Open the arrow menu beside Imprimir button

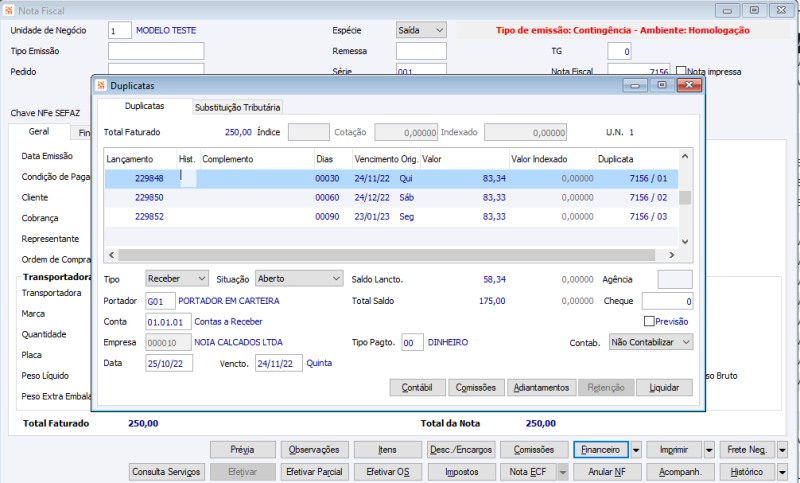[709, 450]
